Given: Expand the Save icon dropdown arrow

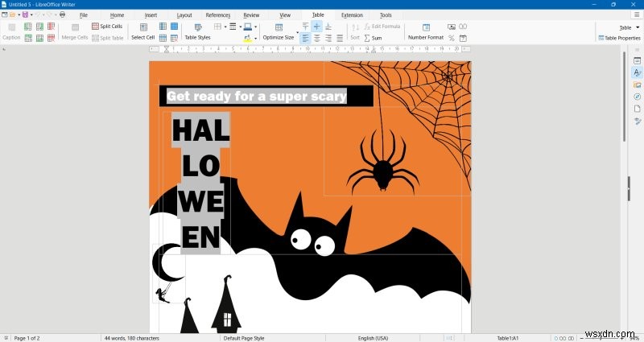Looking at the screenshot, I should click(x=31, y=14).
